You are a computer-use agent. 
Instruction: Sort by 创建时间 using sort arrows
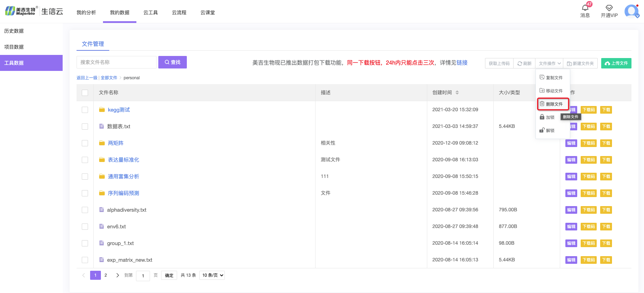point(457,92)
